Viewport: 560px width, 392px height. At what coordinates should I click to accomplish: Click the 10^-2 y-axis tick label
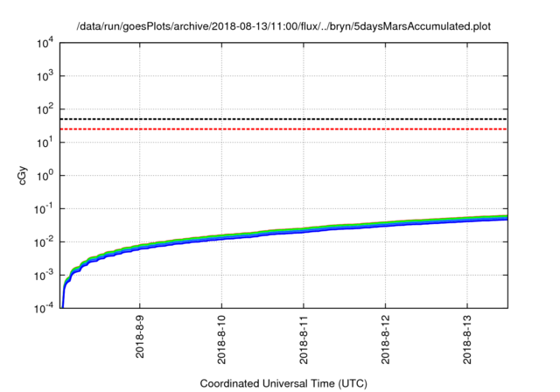44,242
